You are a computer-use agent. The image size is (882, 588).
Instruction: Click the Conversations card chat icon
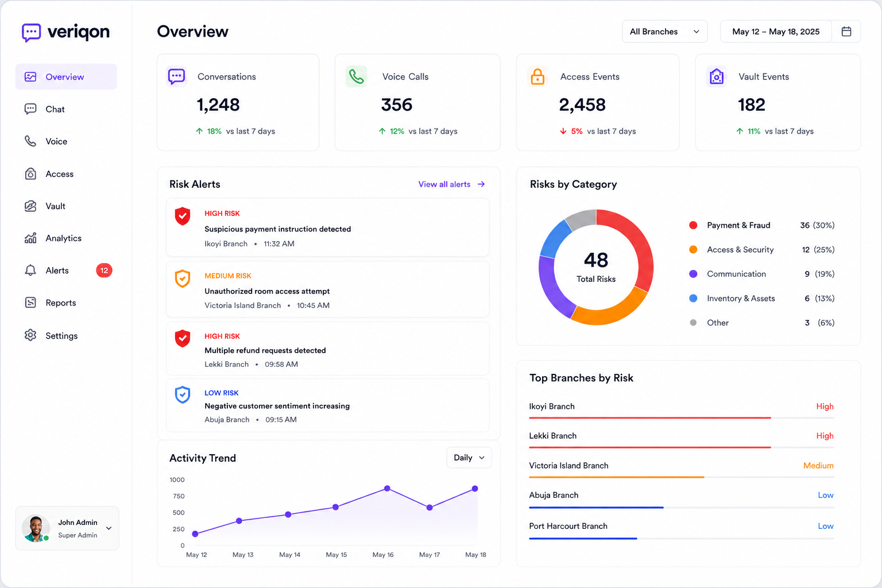tap(176, 76)
